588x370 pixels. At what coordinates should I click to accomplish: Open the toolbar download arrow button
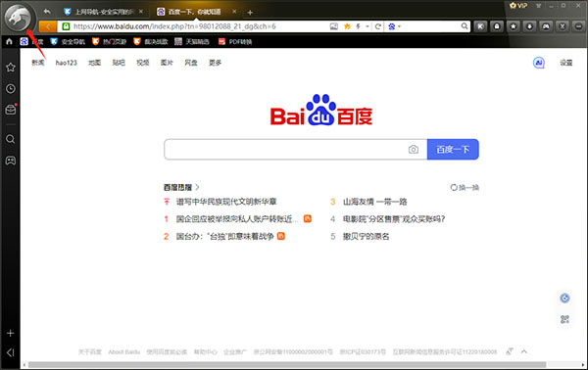point(529,26)
